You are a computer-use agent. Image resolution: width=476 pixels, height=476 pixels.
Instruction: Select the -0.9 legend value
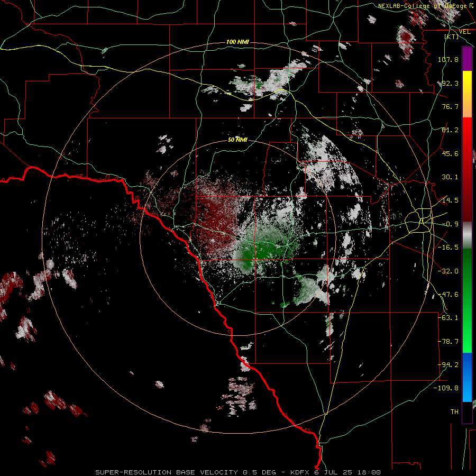[x=450, y=224]
